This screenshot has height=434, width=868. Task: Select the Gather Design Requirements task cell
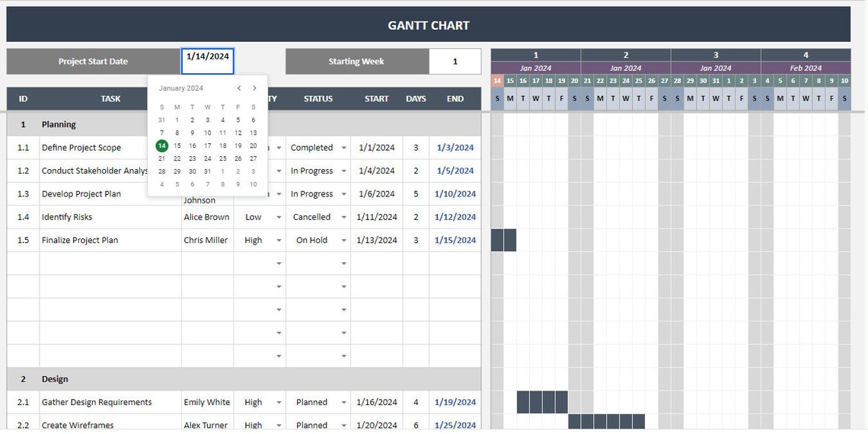tap(110, 403)
